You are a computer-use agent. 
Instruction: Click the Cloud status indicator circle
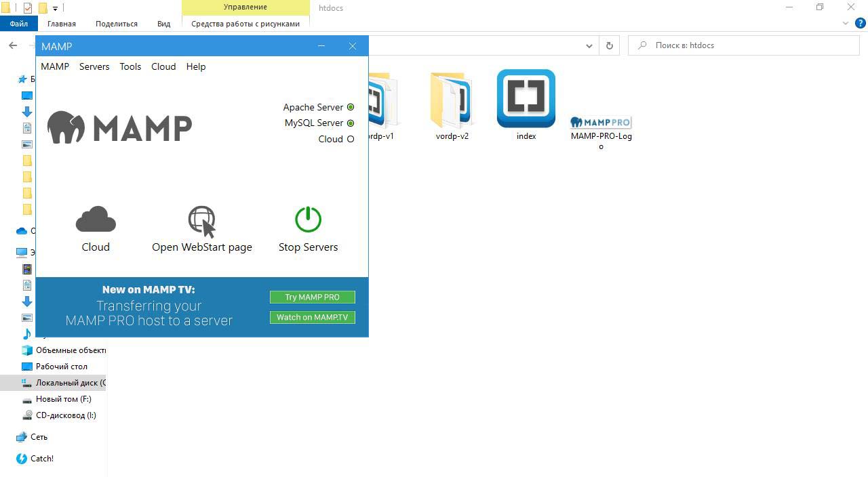(351, 139)
